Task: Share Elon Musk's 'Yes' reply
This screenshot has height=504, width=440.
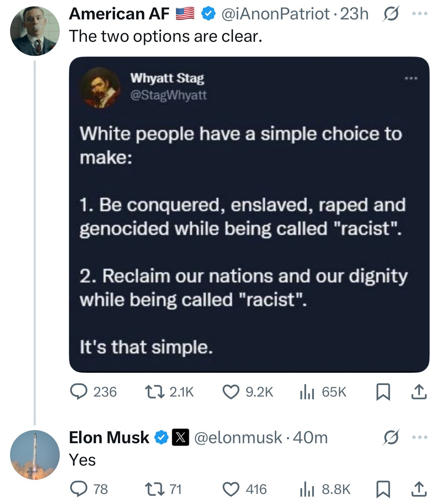Action: [x=420, y=489]
